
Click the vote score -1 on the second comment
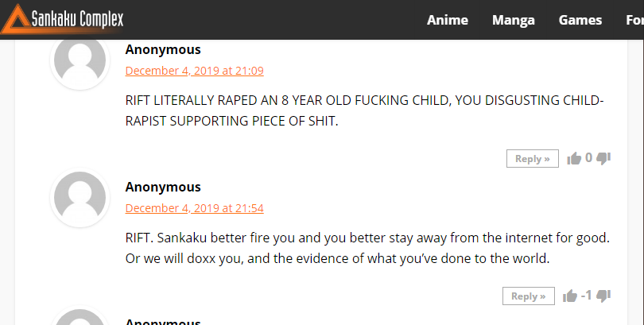(586, 295)
